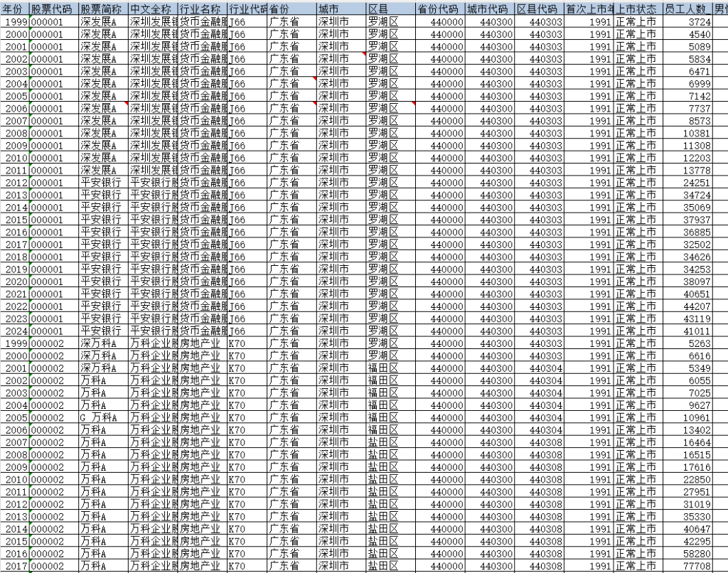This screenshot has height=573, width=728.
Task: Click the cell showing 77708
Action: [x=687, y=566]
